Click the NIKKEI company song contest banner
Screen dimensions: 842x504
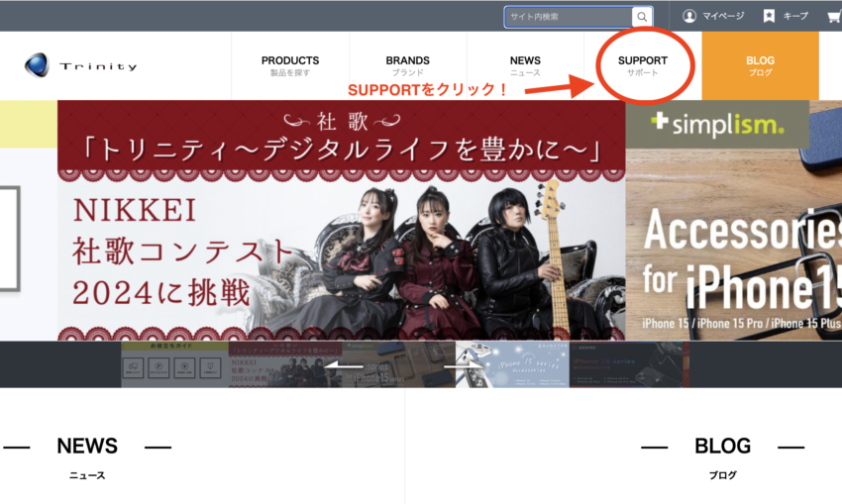point(341,221)
